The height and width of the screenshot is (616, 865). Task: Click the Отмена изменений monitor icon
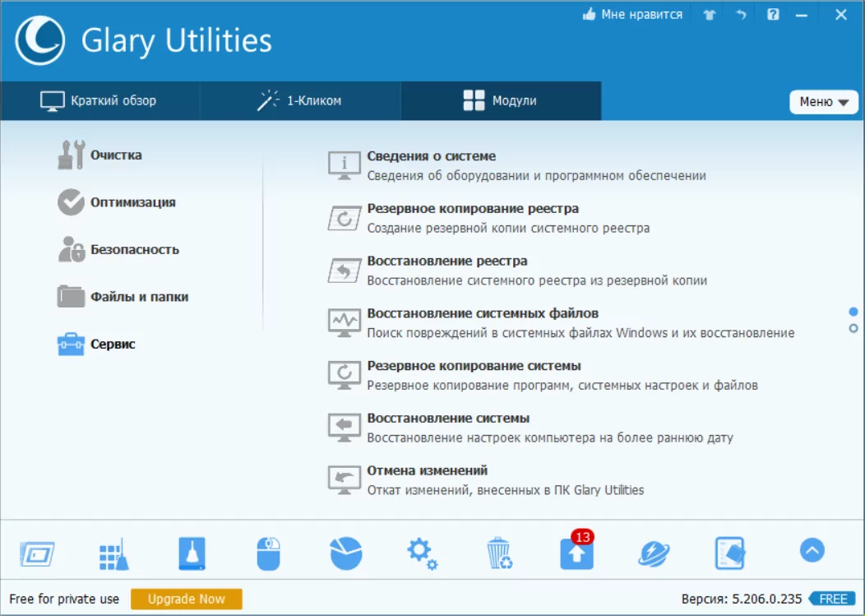pyautogui.click(x=345, y=480)
